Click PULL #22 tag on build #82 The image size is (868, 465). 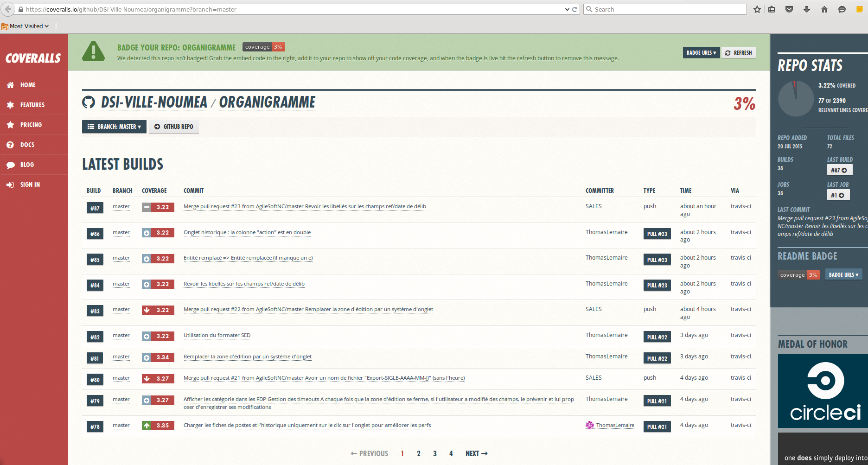point(657,337)
